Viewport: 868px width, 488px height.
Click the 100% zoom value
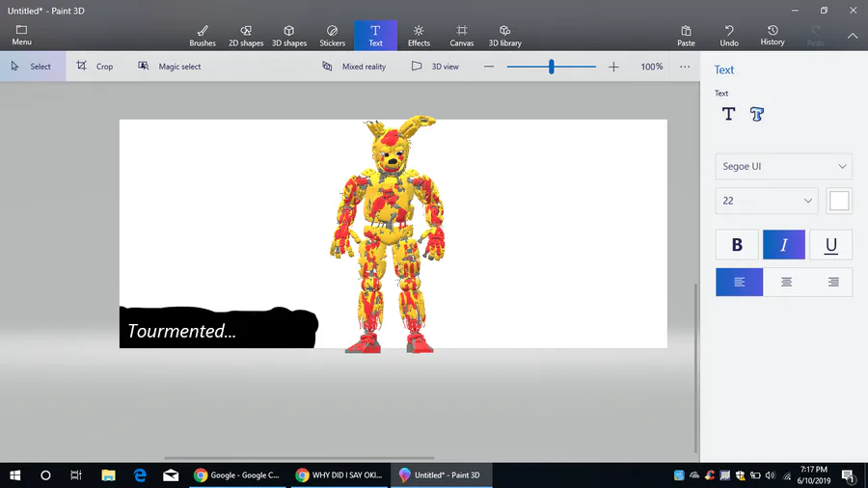tap(652, 67)
